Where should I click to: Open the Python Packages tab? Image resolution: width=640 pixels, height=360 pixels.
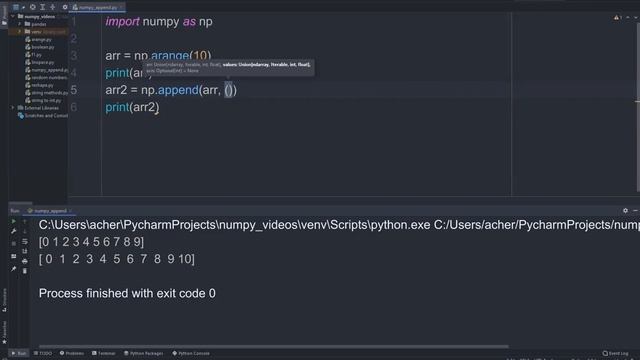click(144, 353)
